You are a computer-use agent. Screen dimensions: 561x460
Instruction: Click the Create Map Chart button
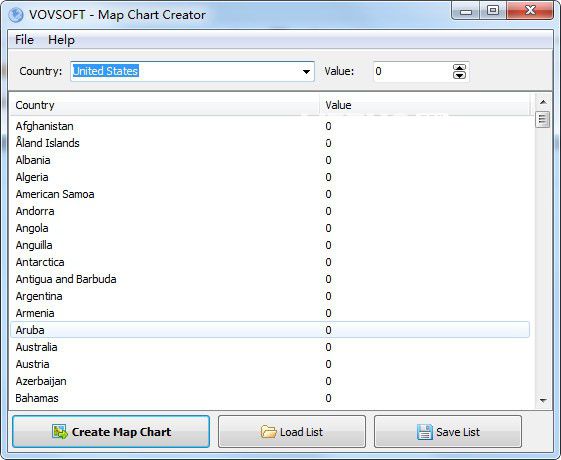pyautogui.click(x=111, y=431)
